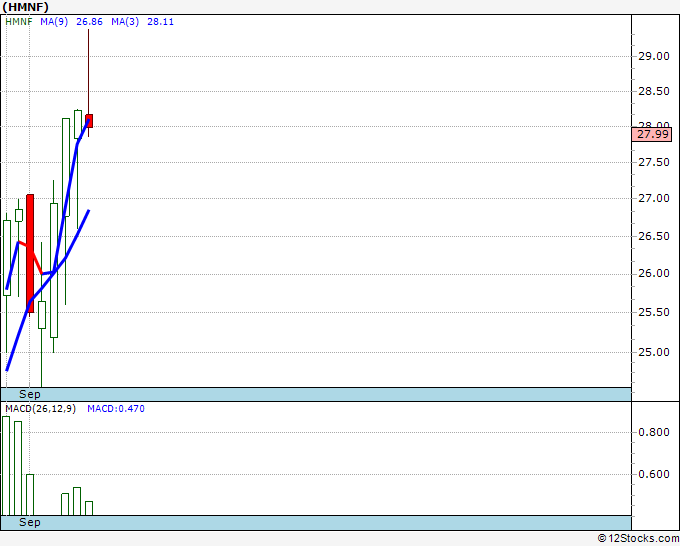The height and width of the screenshot is (546, 680).
Task: Click the 12Stocks.com copyright link
Action: click(638, 538)
